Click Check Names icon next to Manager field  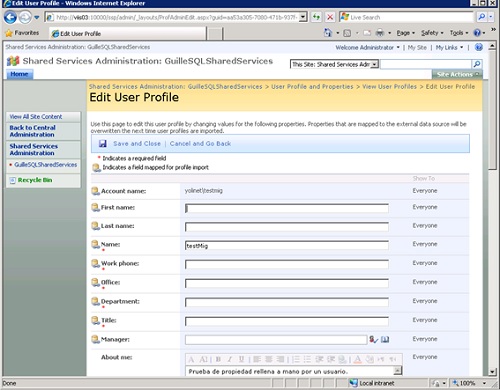(373, 339)
